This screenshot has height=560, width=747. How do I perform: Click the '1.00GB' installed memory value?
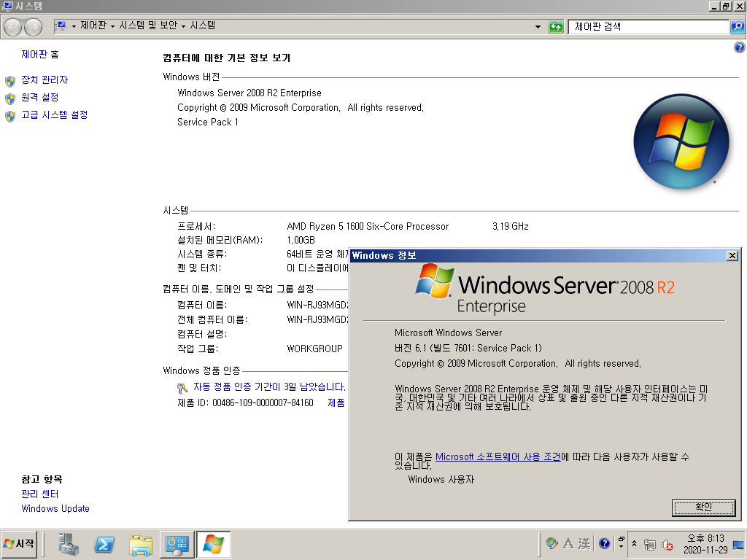301,241
